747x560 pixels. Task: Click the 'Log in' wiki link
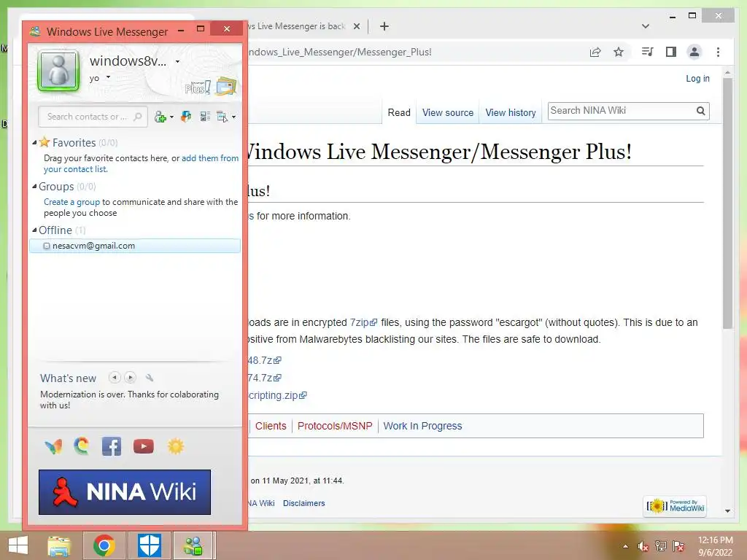697,79
